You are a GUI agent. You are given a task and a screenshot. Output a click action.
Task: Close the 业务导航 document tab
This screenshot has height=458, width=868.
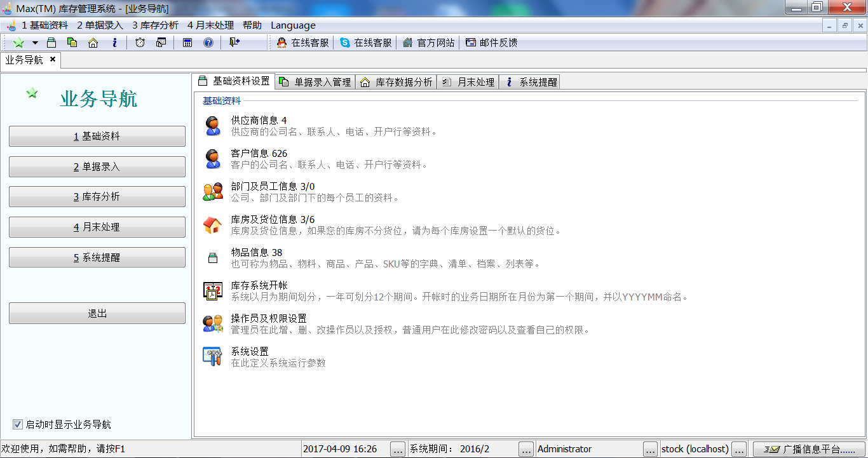53,60
